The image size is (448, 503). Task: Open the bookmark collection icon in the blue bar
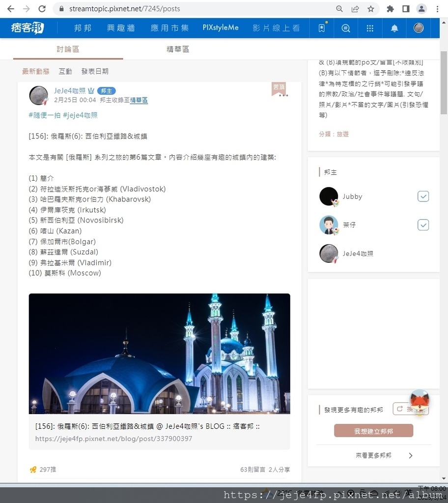(322, 28)
